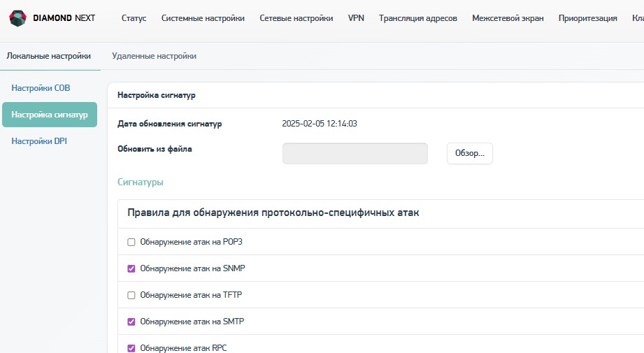Go to the VPN section
Image resolution: width=644 pixels, height=353 pixels.
[356, 18]
